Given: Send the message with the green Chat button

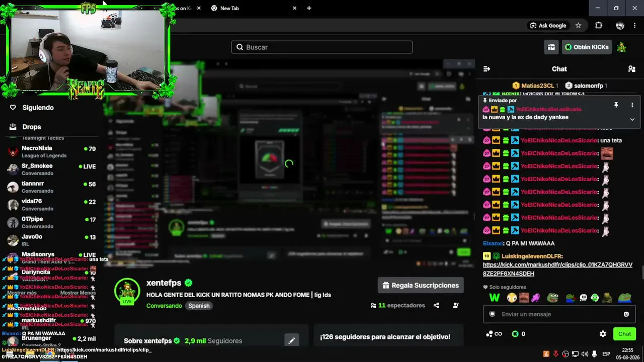Looking at the screenshot, I should (x=624, y=334).
